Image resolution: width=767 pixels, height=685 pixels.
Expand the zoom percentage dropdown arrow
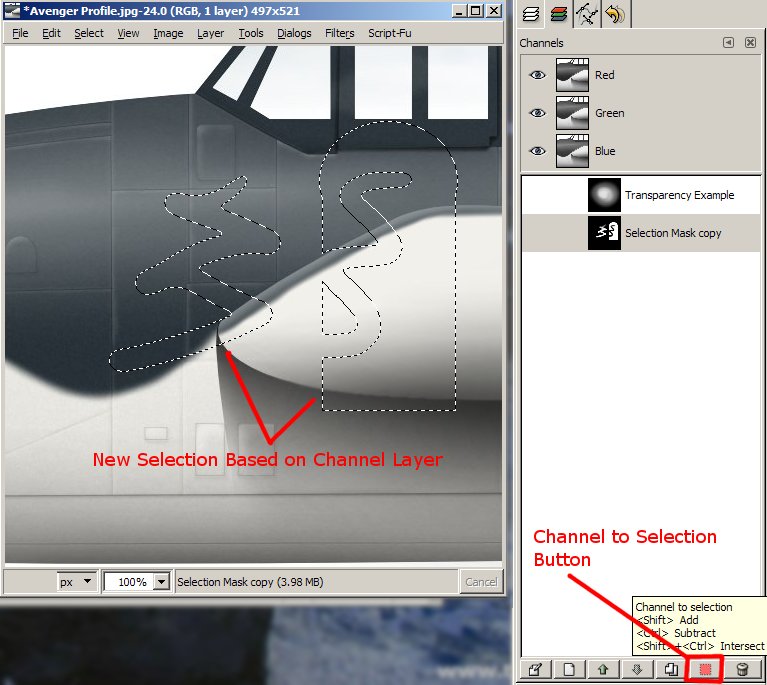click(161, 582)
